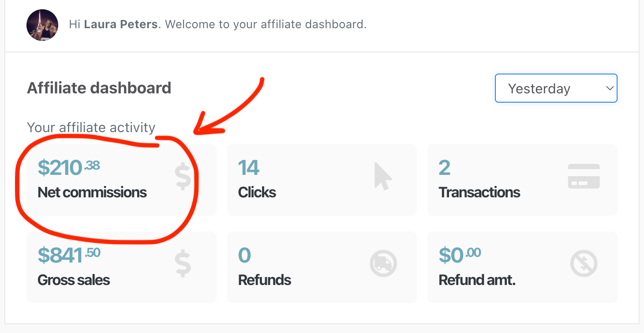Screen dimensions: 644x333
Task: Click the $841.50 gross sales amount
Action: [69, 255]
